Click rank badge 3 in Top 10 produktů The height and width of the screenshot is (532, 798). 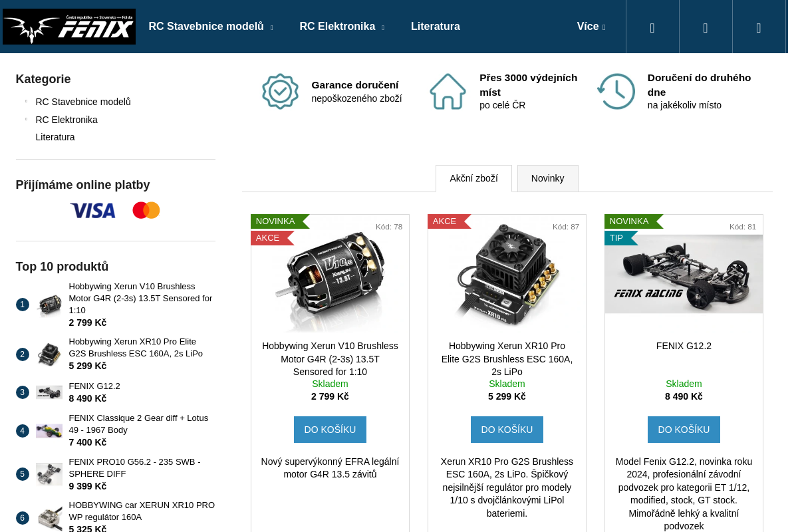click(x=23, y=392)
